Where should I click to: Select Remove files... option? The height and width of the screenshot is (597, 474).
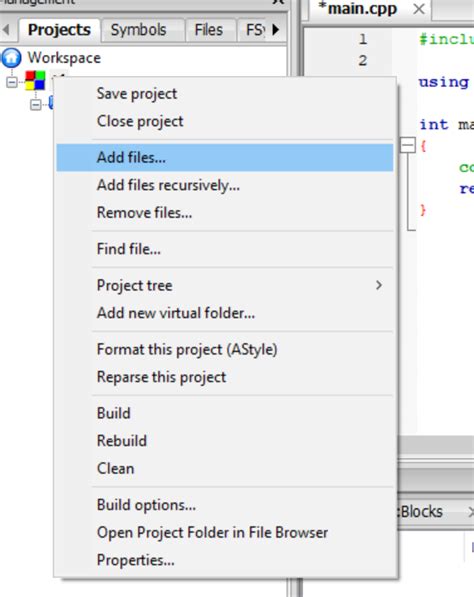[144, 212]
